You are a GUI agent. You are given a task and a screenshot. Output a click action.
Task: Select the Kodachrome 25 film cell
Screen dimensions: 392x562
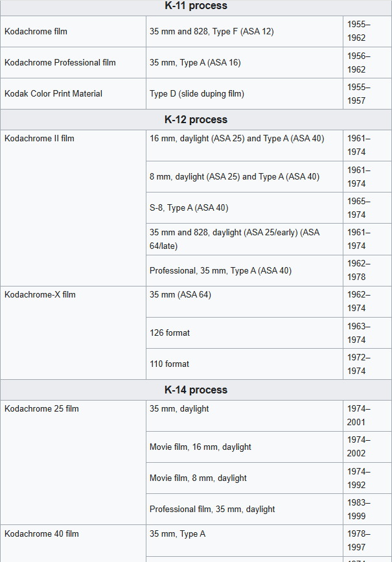[41, 409]
